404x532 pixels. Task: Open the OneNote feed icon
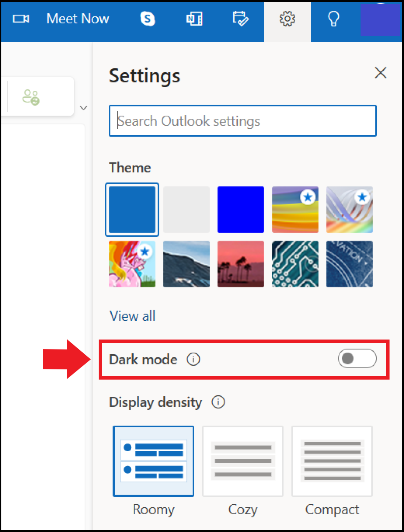[194, 19]
